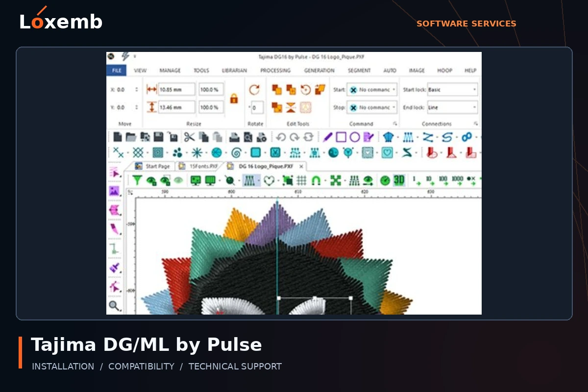Viewport: 588px width, 392px height.
Task: Open the Start command dropdown
Action: coord(372,90)
